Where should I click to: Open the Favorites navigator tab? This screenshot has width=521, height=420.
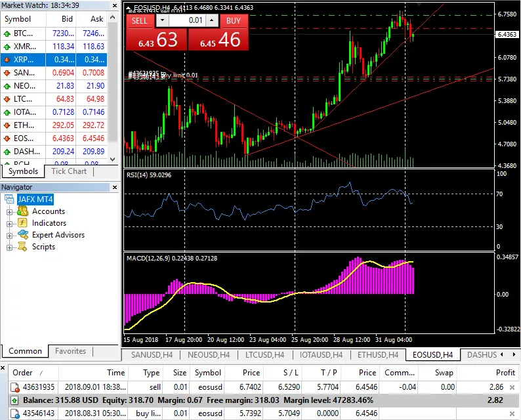coord(70,351)
